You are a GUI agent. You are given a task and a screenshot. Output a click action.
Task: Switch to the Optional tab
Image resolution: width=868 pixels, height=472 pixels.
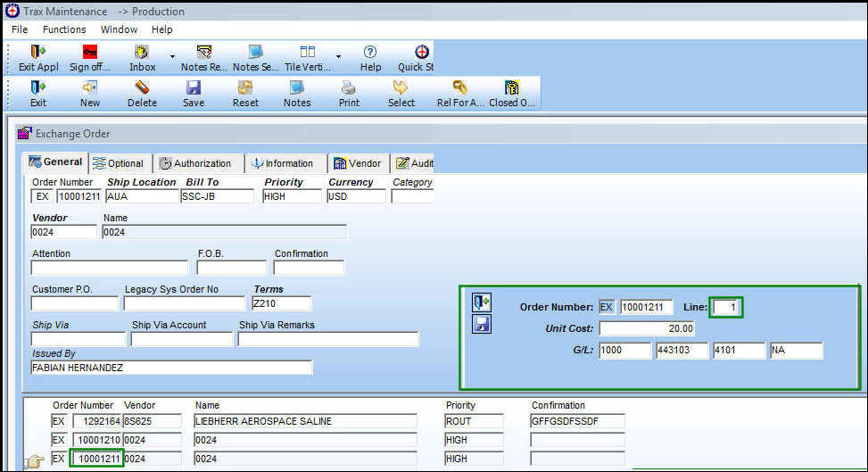coord(119,163)
